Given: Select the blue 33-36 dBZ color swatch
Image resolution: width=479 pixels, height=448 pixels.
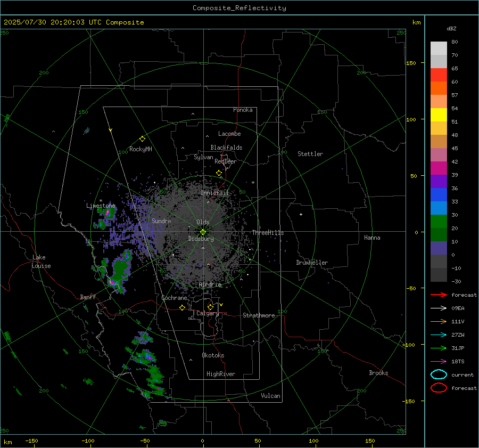Looking at the screenshot, I should [439, 195].
